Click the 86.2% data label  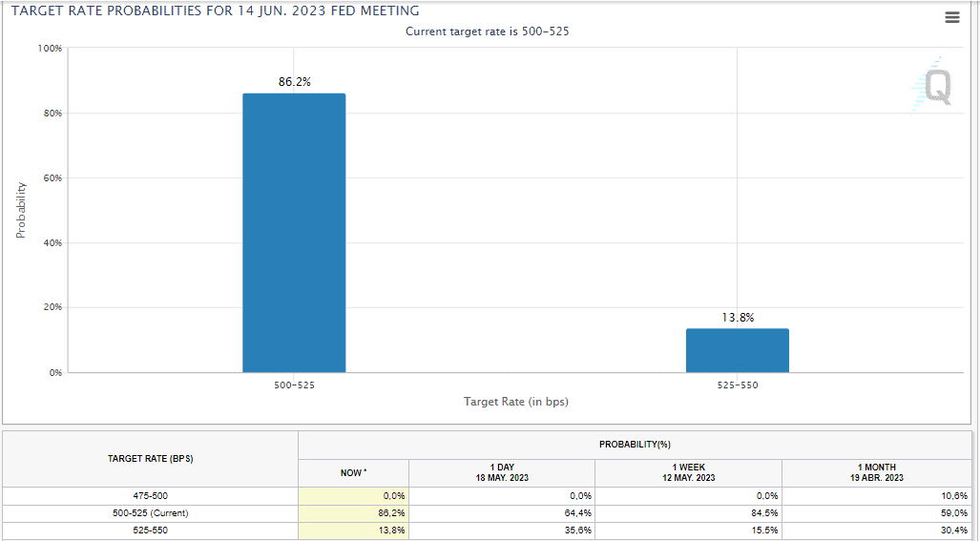pyautogui.click(x=294, y=82)
